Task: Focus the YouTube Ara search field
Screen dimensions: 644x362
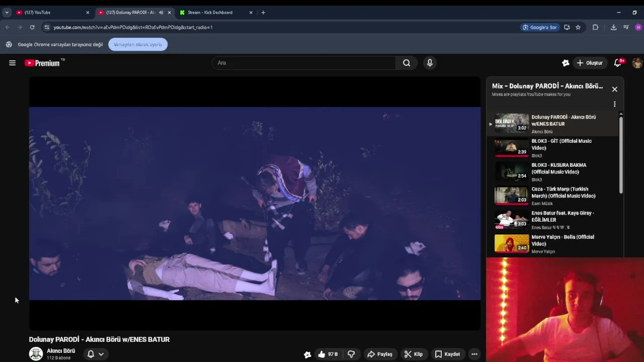Action: [x=304, y=63]
